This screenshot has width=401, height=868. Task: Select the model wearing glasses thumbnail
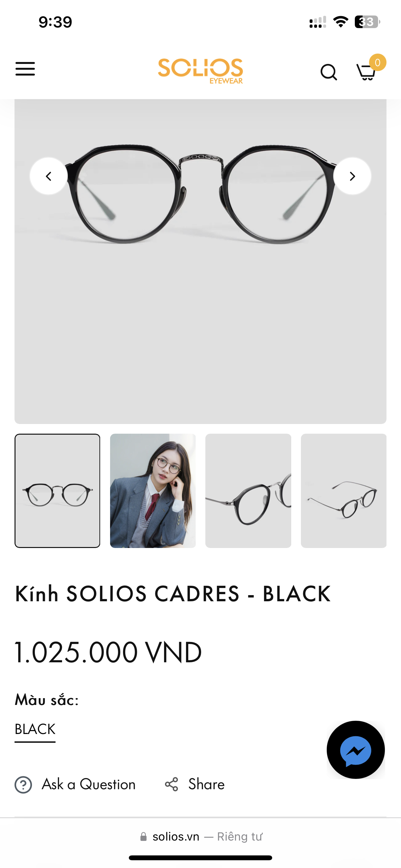click(x=153, y=491)
